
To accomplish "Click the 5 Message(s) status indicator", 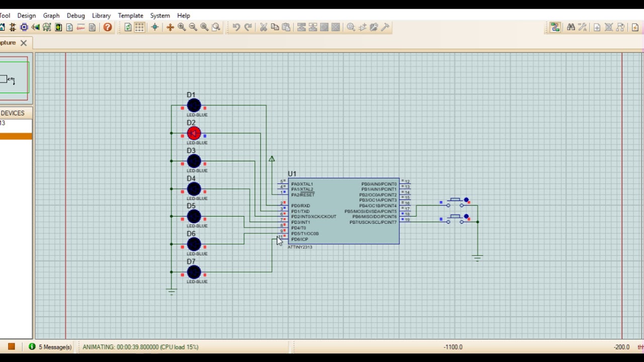I will [50, 347].
